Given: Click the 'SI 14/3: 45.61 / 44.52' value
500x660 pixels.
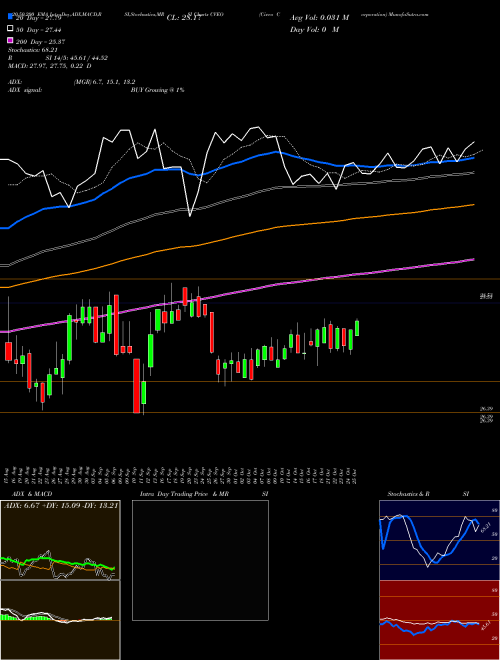Looking at the screenshot, I should coord(77,58).
